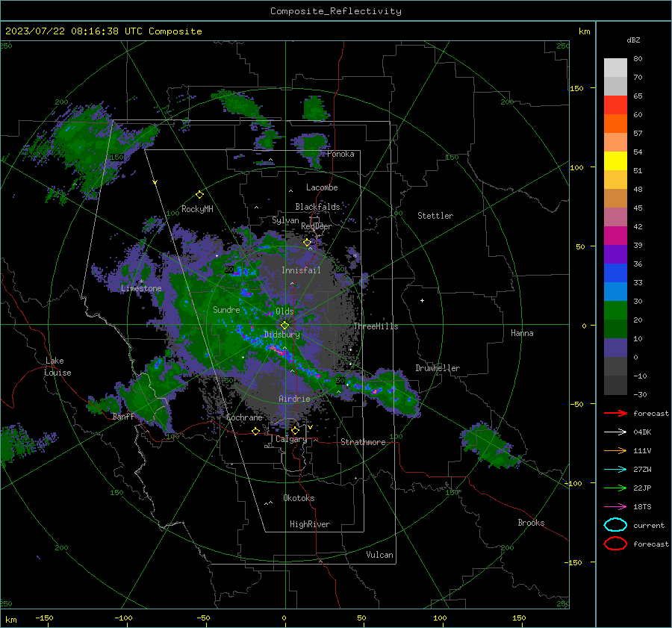This screenshot has width=672, height=628.
Task: Select the red 60-65 dBZ swatch
Action: [615, 105]
